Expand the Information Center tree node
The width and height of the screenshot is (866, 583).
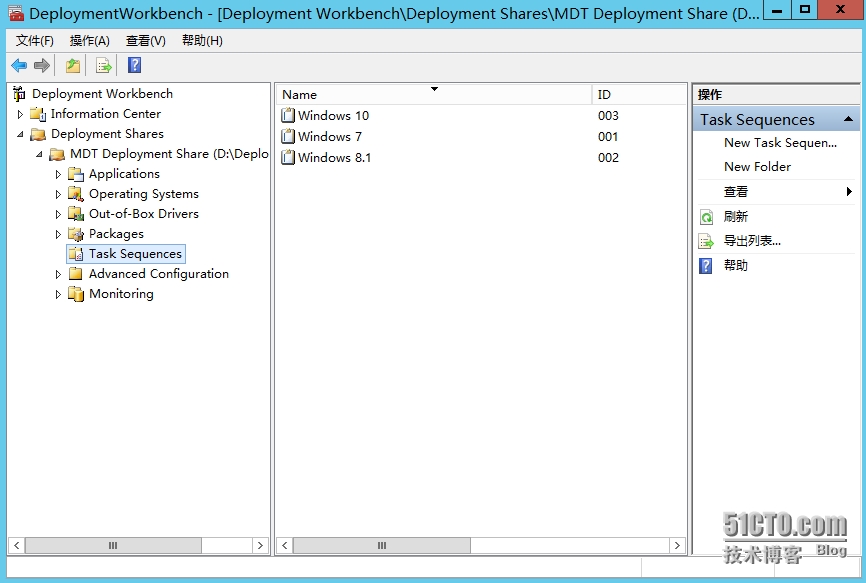20,114
